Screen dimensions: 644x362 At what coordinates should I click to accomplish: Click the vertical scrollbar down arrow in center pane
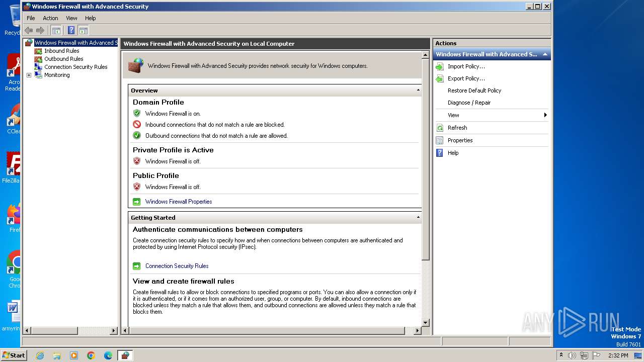(425, 323)
